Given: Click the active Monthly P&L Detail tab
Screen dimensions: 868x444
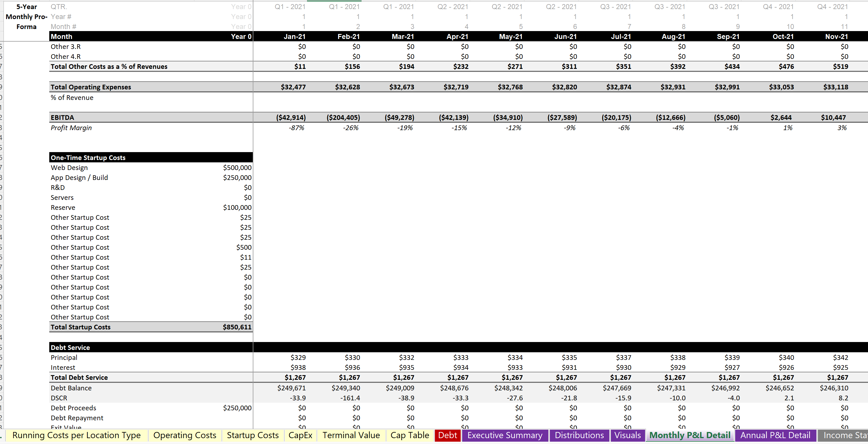Looking at the screenshot, I should click(690, 435).
